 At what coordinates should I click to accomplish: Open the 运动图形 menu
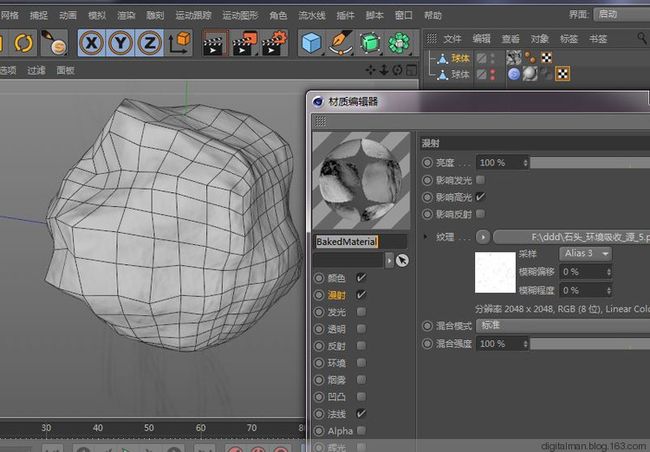(x=240, y=16)
